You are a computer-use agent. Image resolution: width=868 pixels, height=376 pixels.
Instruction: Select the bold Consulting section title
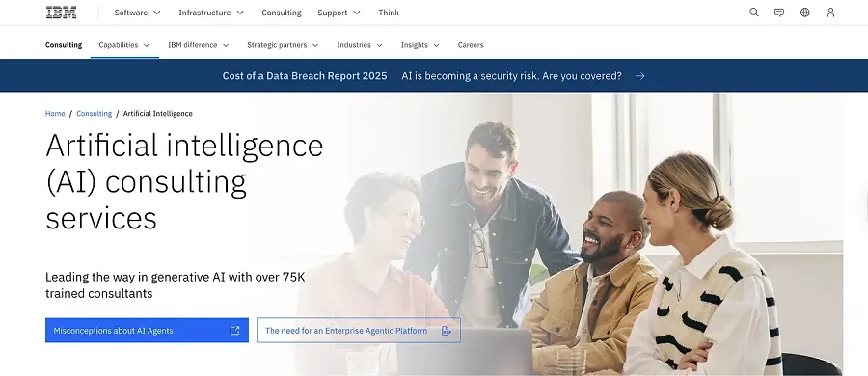click(64, 45)
